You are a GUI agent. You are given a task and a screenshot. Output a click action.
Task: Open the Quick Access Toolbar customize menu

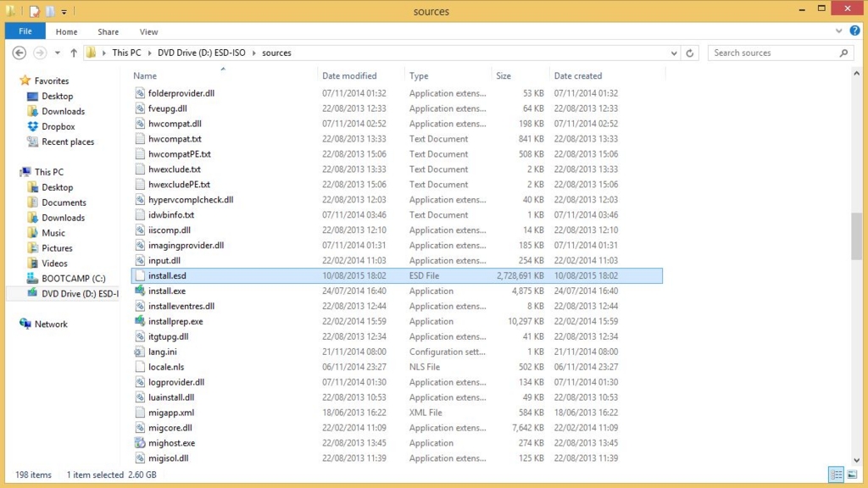click(x=64, y=11)
